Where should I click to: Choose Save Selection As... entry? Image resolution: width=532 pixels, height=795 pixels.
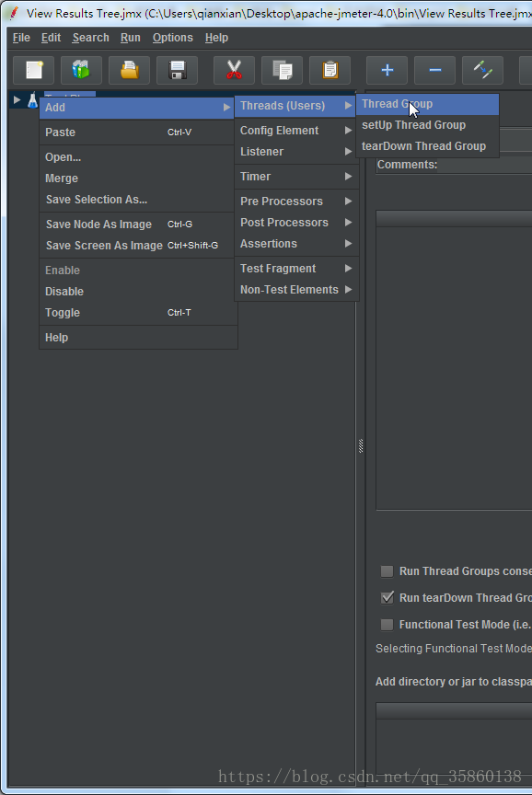(137, 200)
